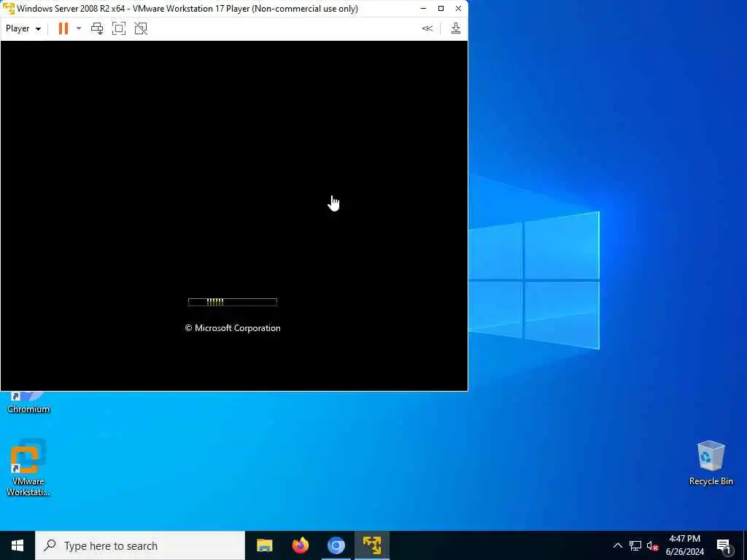Viewport: 747px width, 560px height.
Task: Open File Explorer from taskbar
Action: click(x=264, y=545)
